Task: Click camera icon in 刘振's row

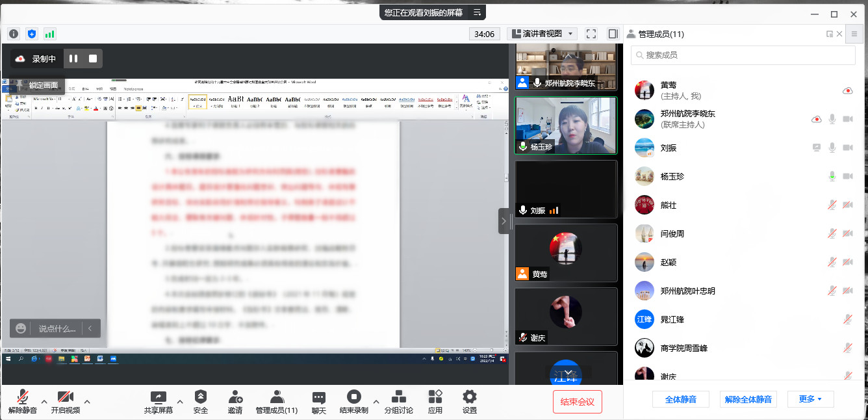Action: (x=847, y=148)
